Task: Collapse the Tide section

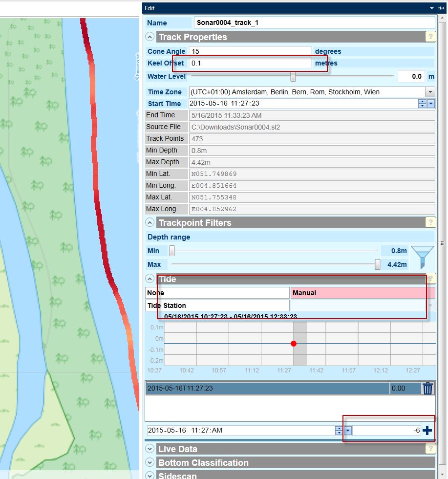Action: (x=150, y=279)
